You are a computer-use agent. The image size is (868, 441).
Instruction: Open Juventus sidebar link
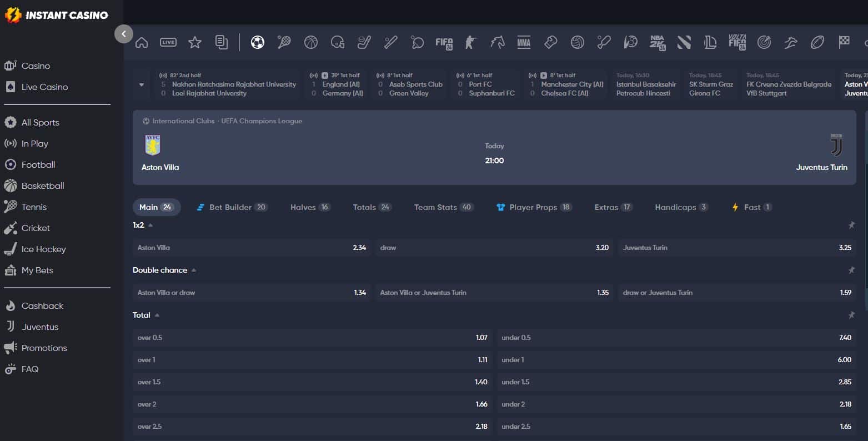39,327
